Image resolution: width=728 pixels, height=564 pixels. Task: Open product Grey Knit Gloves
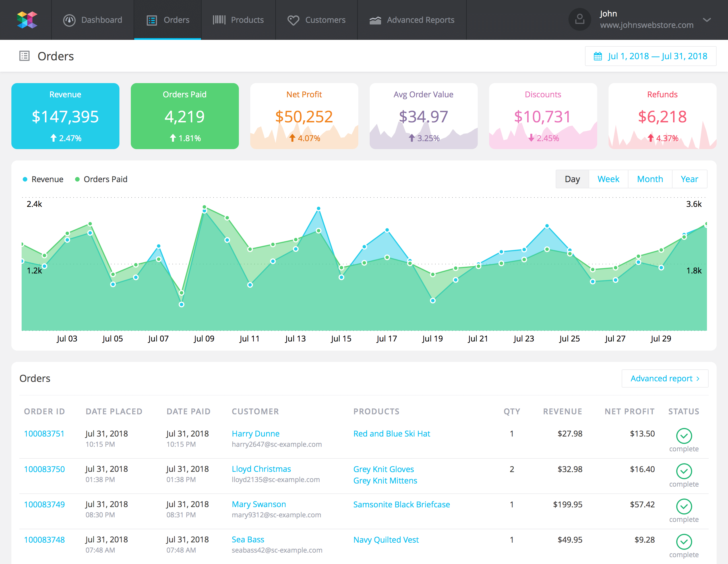[383, 469]
